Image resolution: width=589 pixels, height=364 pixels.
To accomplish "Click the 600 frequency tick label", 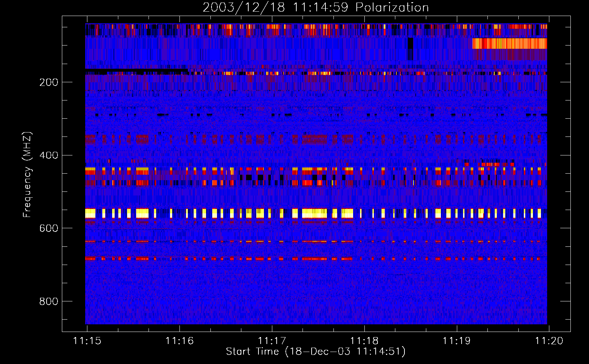I will (49, 228).
